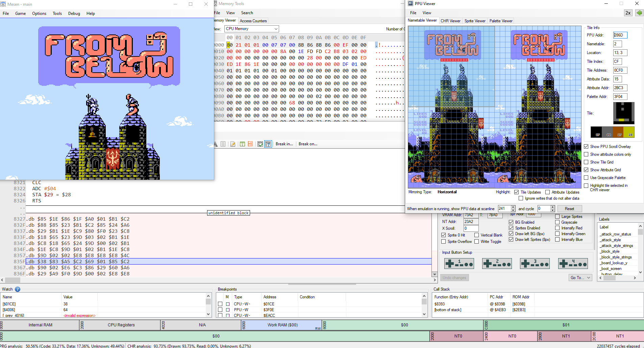Image resolution: width=644 pixels, height=348 pixels.
Task: Click the Labels list scroll-up arrow
Action: [640, 226]
